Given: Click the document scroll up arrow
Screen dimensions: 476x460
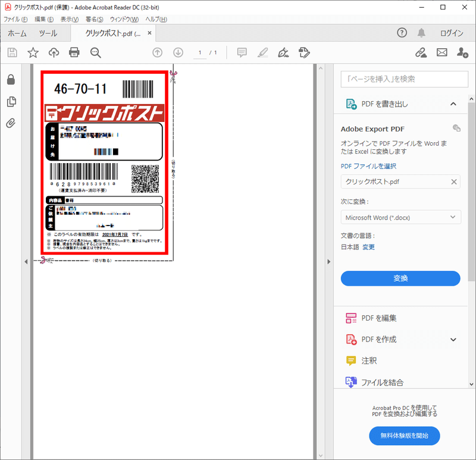Looking at the screenshot, I should coord(321,68).
